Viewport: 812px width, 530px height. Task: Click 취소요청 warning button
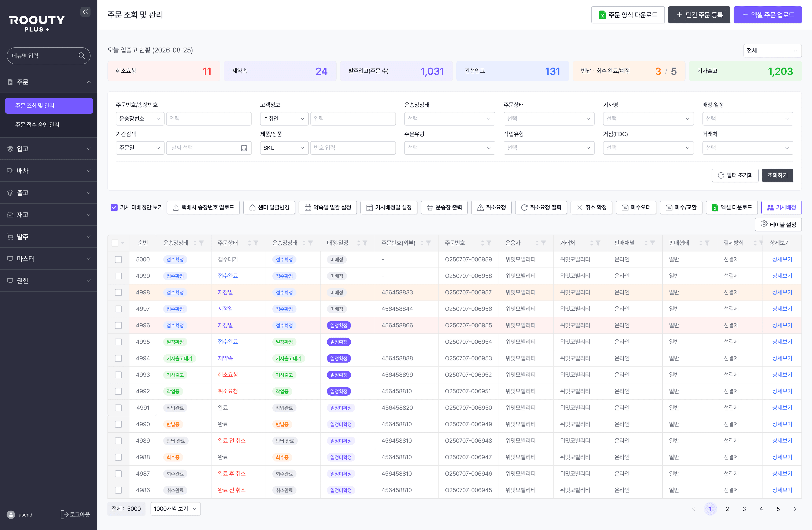[491, 207]
